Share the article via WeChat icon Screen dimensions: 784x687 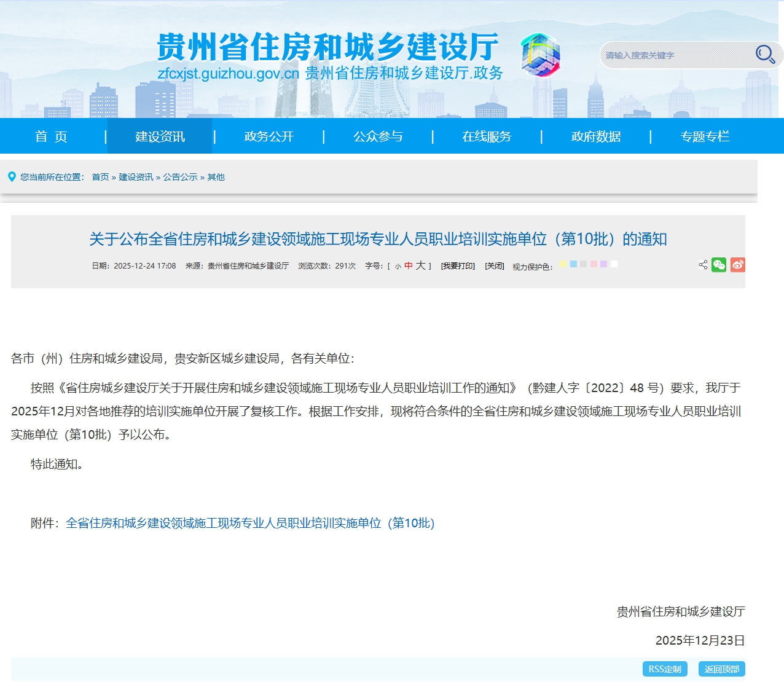719,265
